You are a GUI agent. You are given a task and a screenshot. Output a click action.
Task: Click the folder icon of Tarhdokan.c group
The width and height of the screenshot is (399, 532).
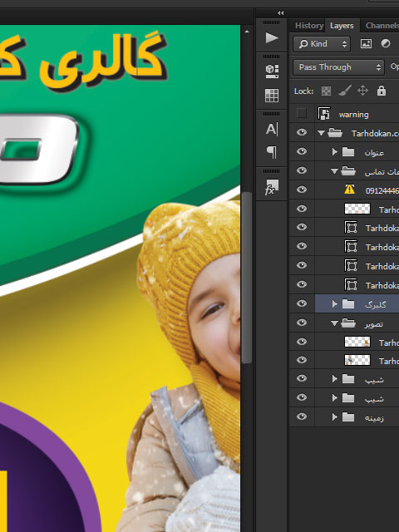pos(335,133)
